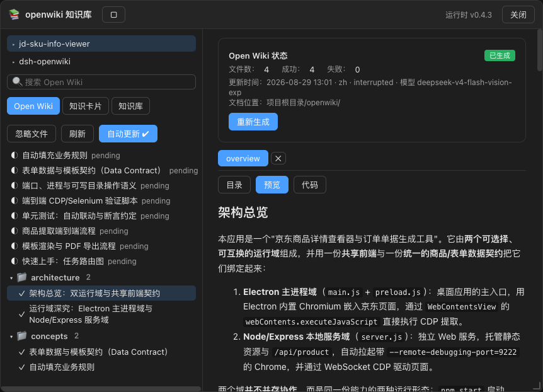Click the 已生成 status badge

pos(500,55)
